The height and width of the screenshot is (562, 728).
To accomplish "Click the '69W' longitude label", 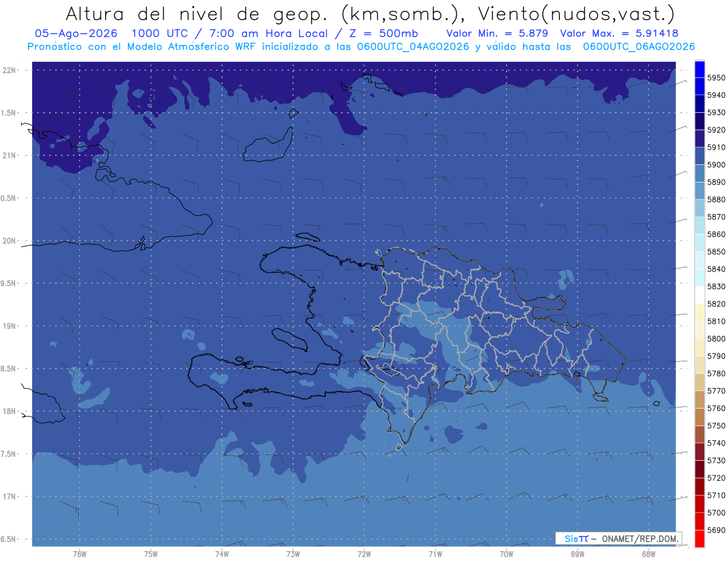I will [577, 554].
